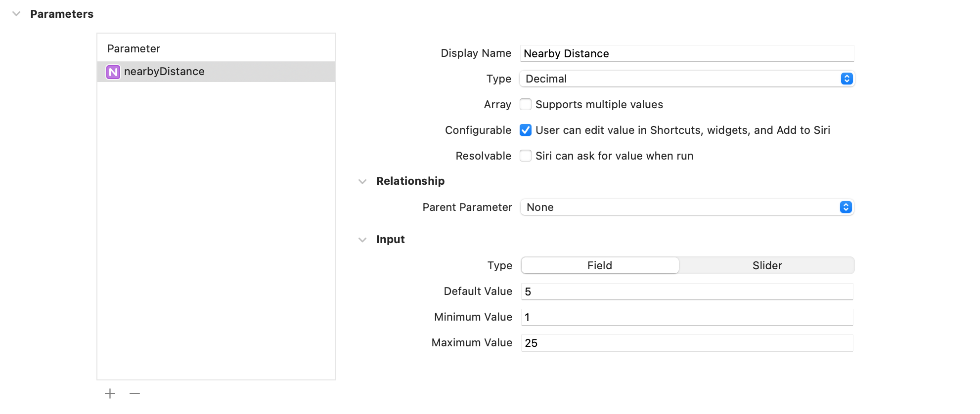Screen dimensions: 980x414
Task: Select the Field input type segment
Action: point(600,265)
